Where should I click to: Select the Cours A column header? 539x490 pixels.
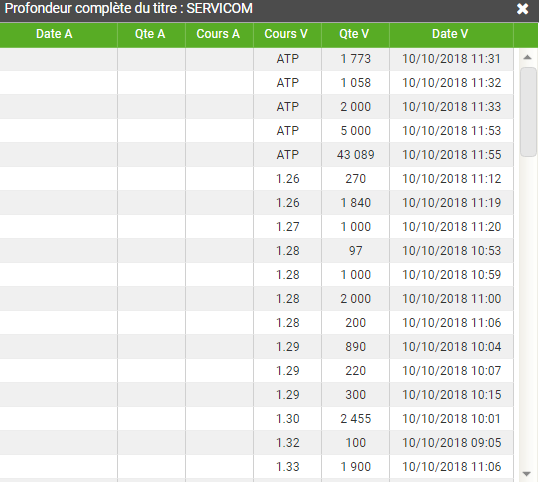[x=219, y=34]
